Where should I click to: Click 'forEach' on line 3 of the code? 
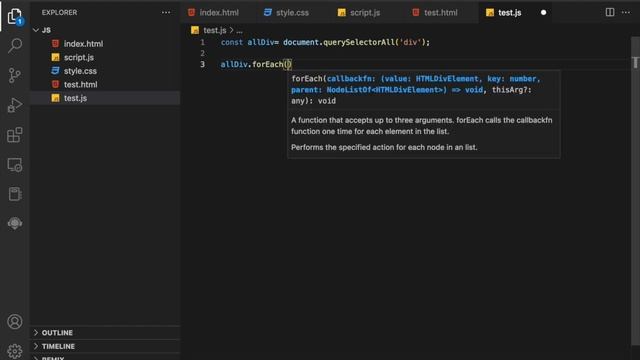coord(267,64)
